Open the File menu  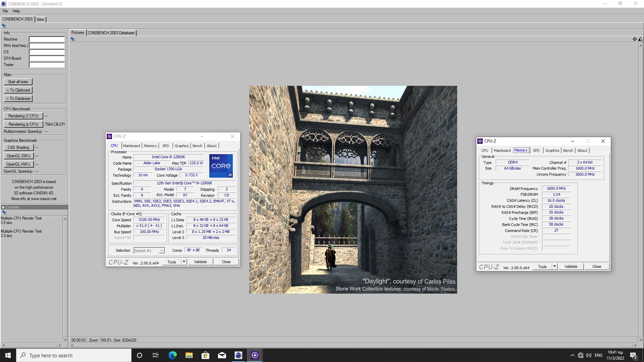5,11
